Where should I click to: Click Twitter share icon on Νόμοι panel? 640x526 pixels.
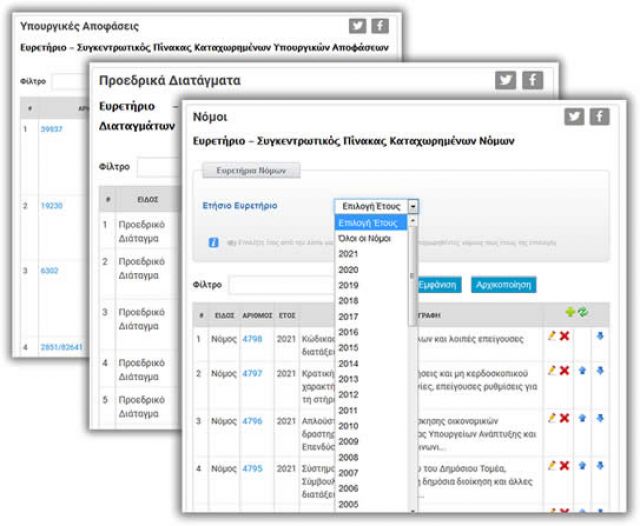[574, 116]
